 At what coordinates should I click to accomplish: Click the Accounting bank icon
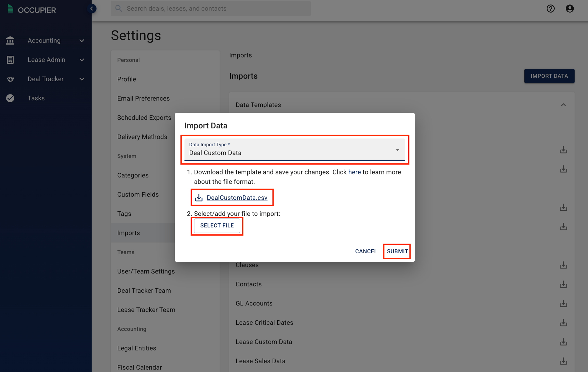(10, 40)
